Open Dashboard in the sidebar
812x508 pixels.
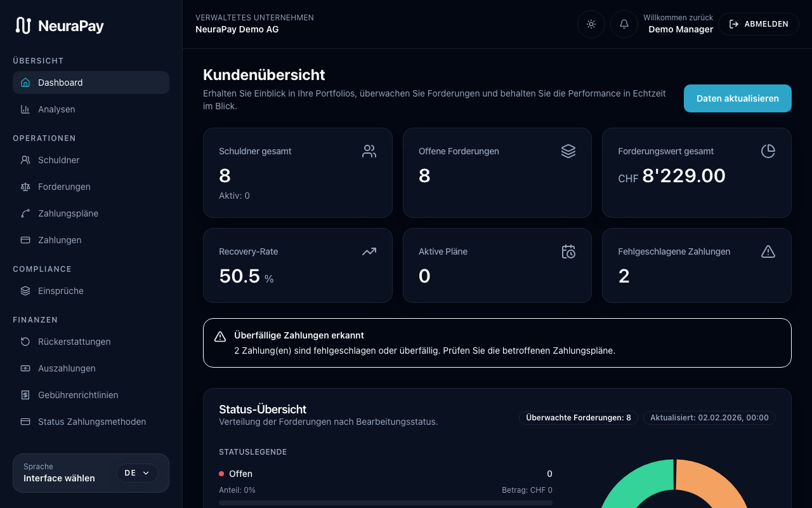[x=91, y=83]
